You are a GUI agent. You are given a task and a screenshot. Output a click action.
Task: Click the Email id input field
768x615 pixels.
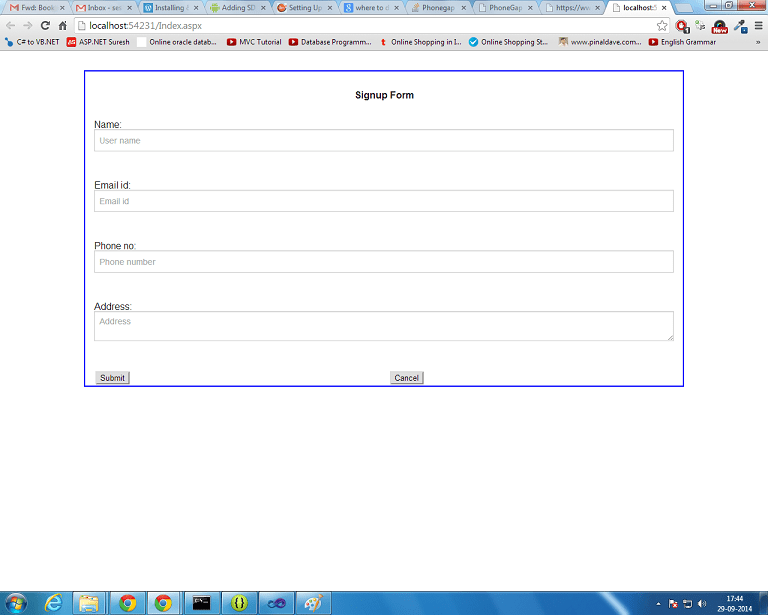[384, 201]
